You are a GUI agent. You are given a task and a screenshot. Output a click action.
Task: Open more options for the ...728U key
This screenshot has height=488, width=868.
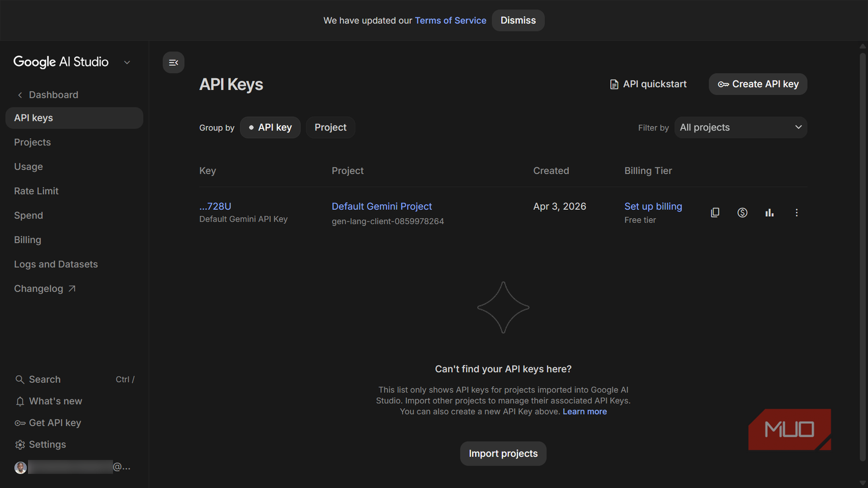[x=796, y=213]
